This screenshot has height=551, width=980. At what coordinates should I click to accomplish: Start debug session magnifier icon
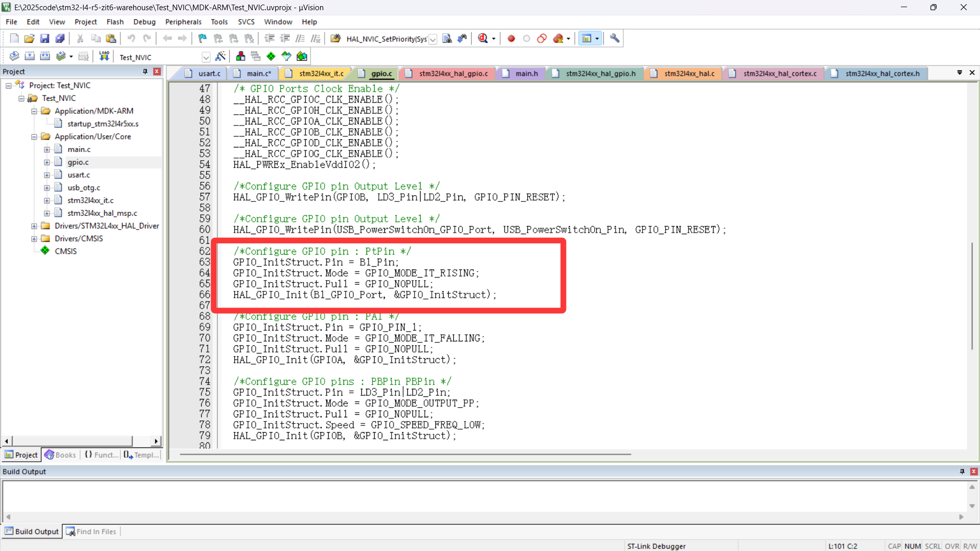[x=483, y=38]
